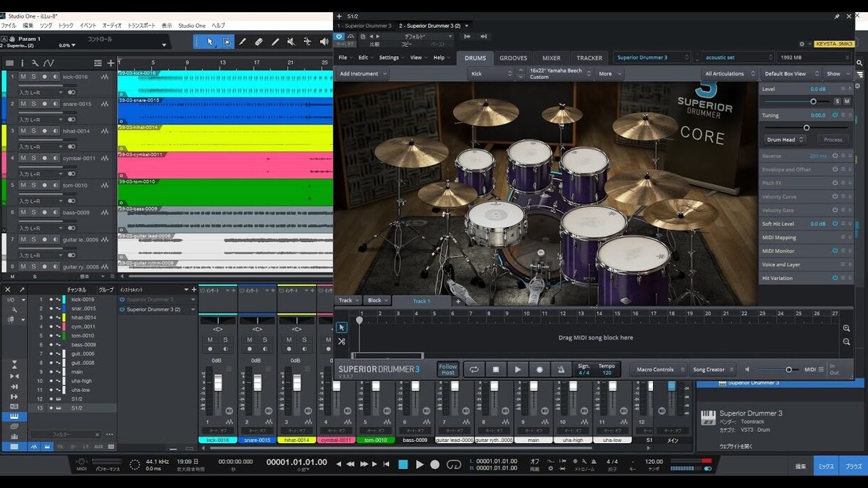Image resolution: width=868 pixels, height=488 pixels.
Task: Open the Add Instrument dropdown
Action: coord(364,74)
